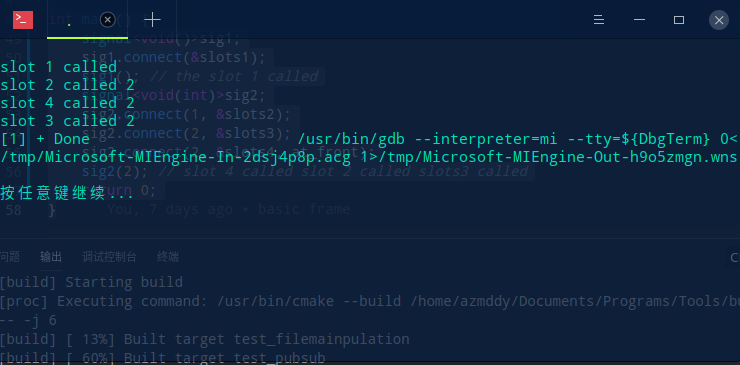The height and width of the screenshot is (365, 740).
Task: Click the 'slot 1 called' output line
Action: tap(59, 67)
